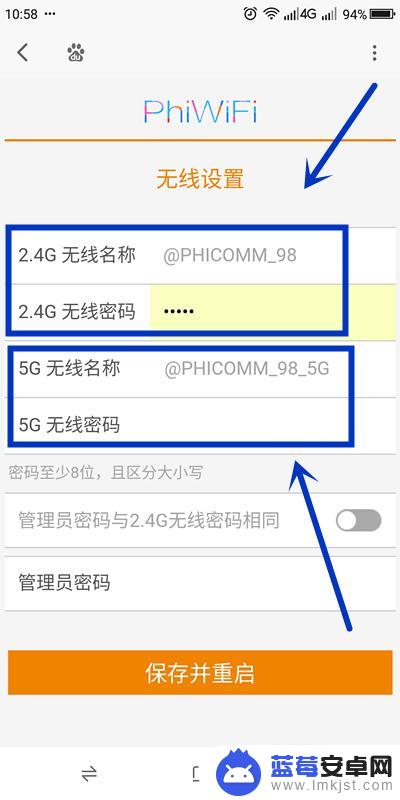Screen dimensions: 400x800
Task: Tap the back arrow icon
Action: tap(22, 52)
